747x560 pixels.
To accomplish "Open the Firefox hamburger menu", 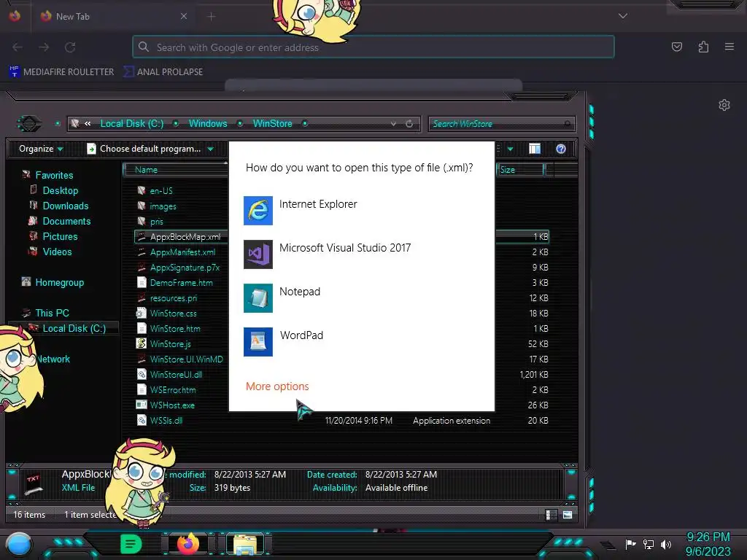I will 729,47.
